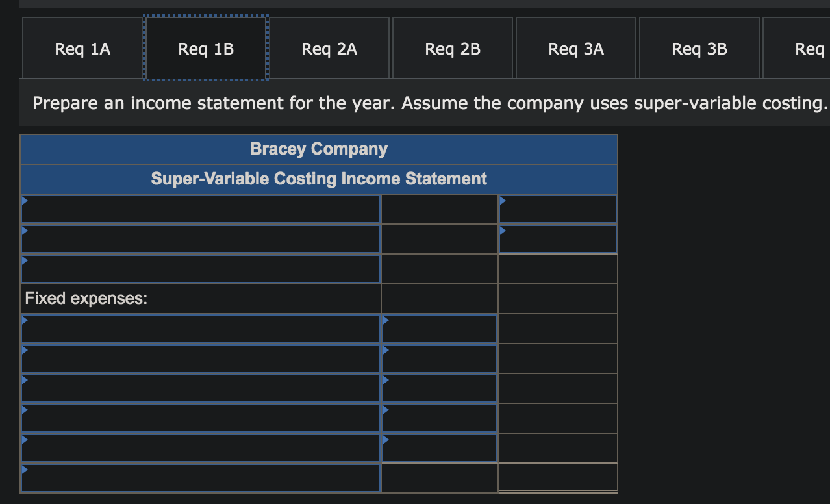The width and height of the screenshot is (830, 504).
Task: Click the final total amount cell at bottom right
Action: [x=557, y=478]
